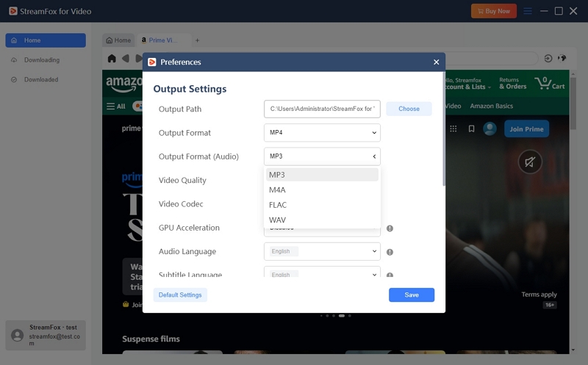Screen dimensions: 588x365
Task: Expand the Audio Language dropdown
Action: pos(322,251)
